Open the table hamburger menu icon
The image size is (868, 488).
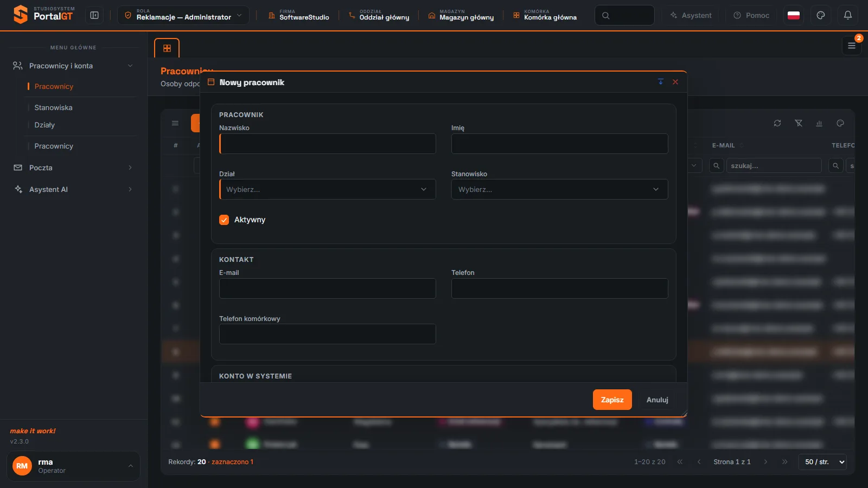pyautogui.click(x=175, y=123)
